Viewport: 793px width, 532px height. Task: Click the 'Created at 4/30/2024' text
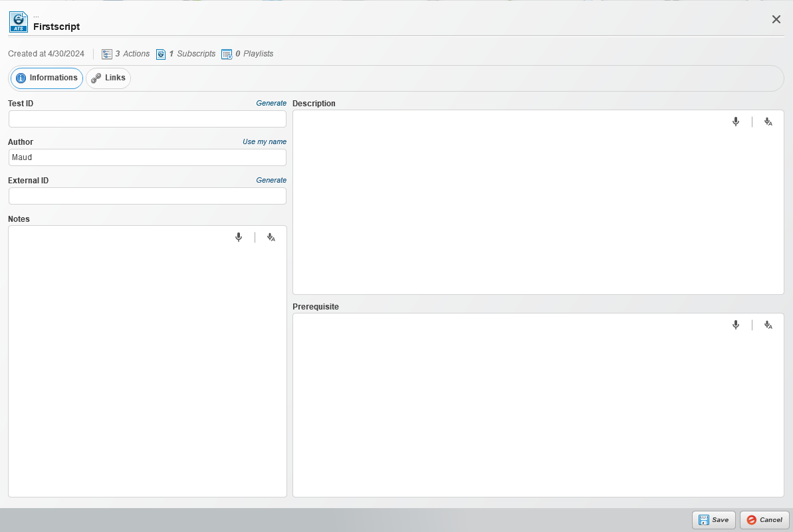46,54
